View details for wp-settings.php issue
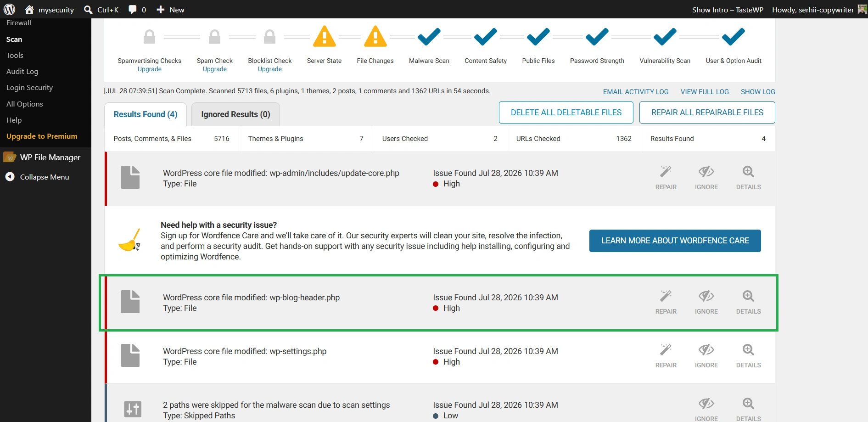 [x=749, y=356]
